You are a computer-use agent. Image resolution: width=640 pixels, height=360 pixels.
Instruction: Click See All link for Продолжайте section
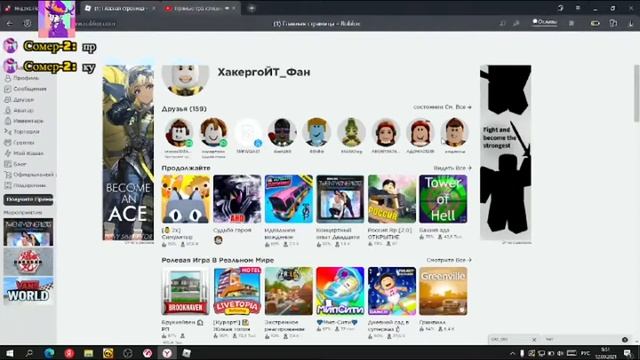452,168
